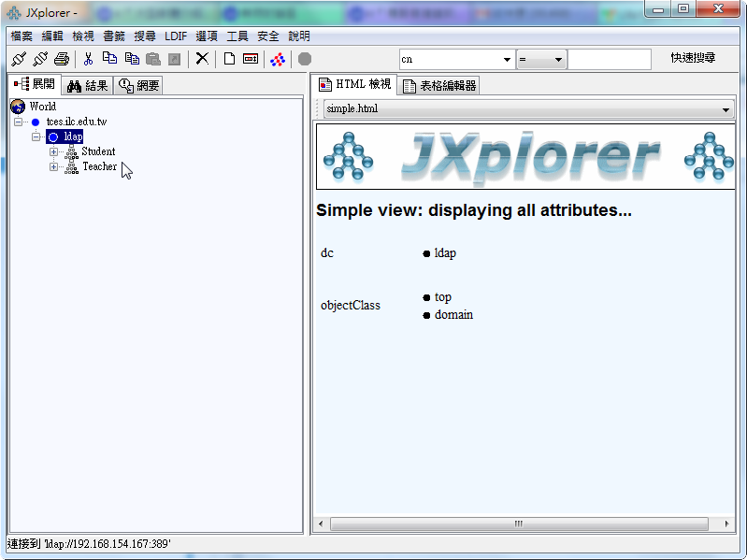The height and width of the screenshot is (560, 747).
Task: Open the 檢視 menu
Action: tap(83, 36)
